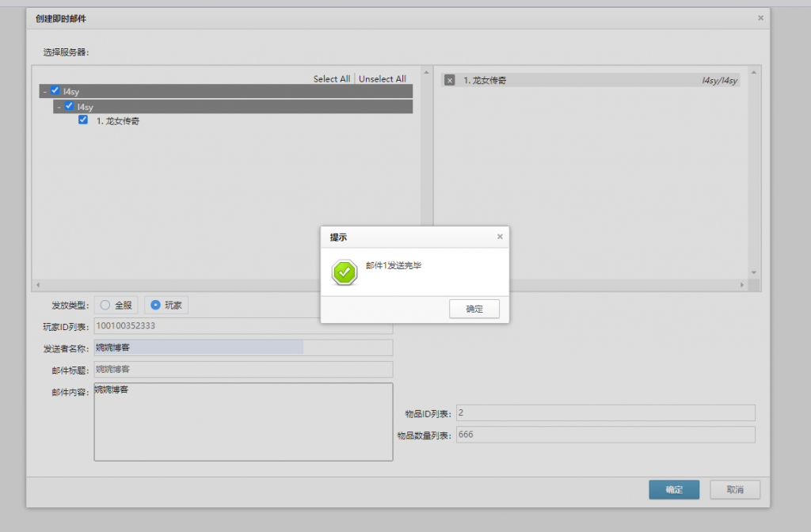Uncheck the top-level l4sy checkbox
Screen dimensions: 811x532
[55, 91]
